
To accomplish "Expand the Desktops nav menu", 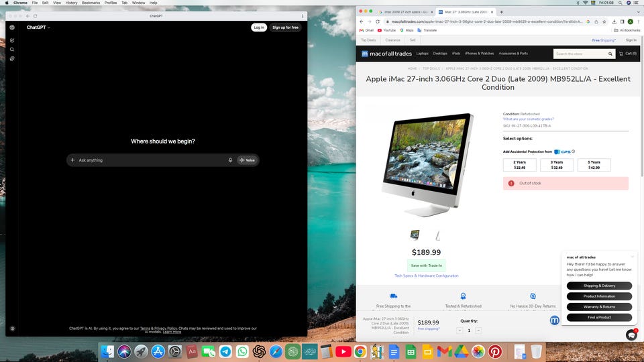I will coord(440,54).
